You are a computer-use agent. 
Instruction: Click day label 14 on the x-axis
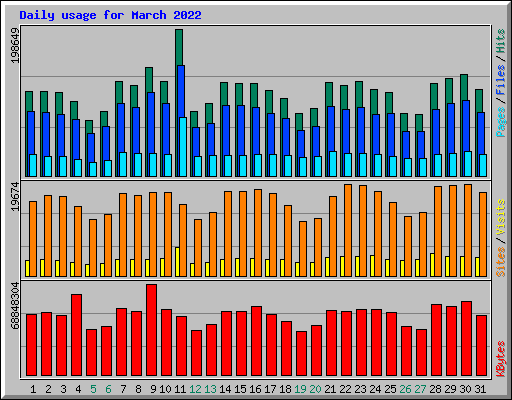click(225, 389)
